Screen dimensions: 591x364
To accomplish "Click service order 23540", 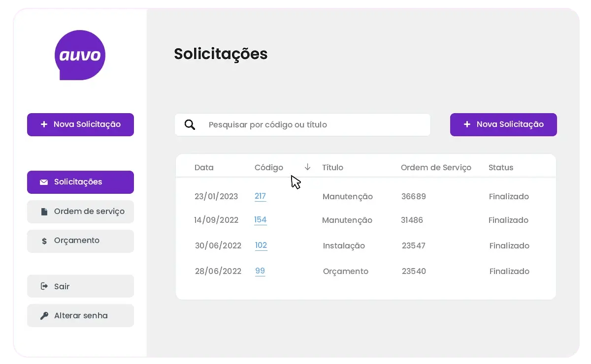I will coord(414,271).
